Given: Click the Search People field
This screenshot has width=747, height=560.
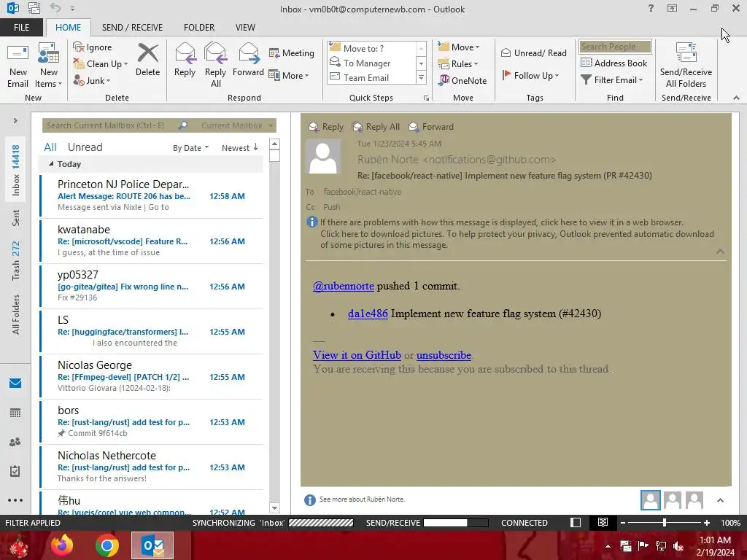Looking at the screenshot, I should [615, 47].
